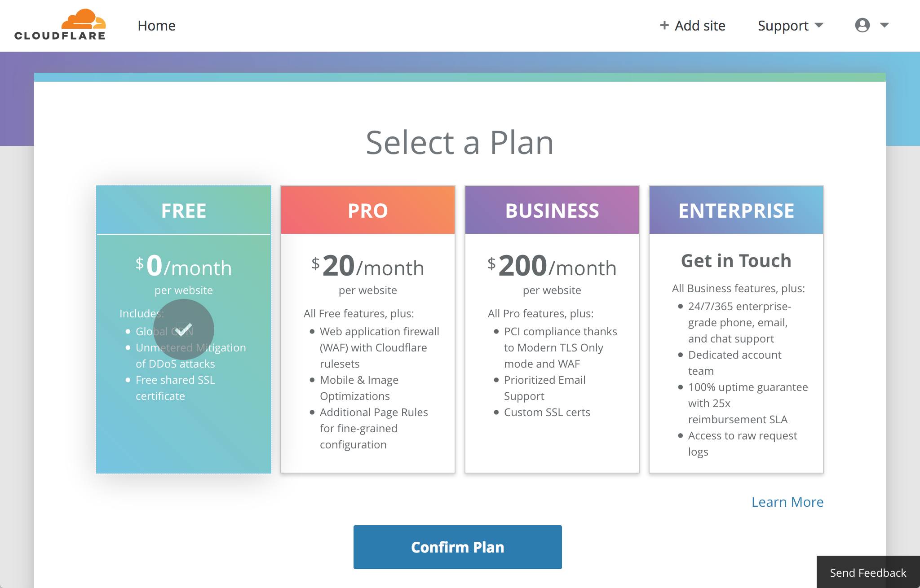The width and height of the screenshot is (920, 588).
Task: Click the FREE plan header banner
Action: click(183, 210)
